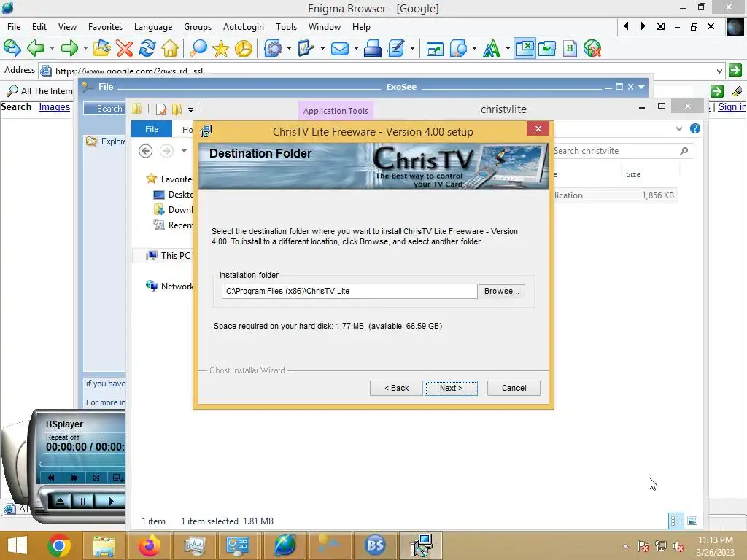Click Next in ChrisTV setup

pos(451,388)
